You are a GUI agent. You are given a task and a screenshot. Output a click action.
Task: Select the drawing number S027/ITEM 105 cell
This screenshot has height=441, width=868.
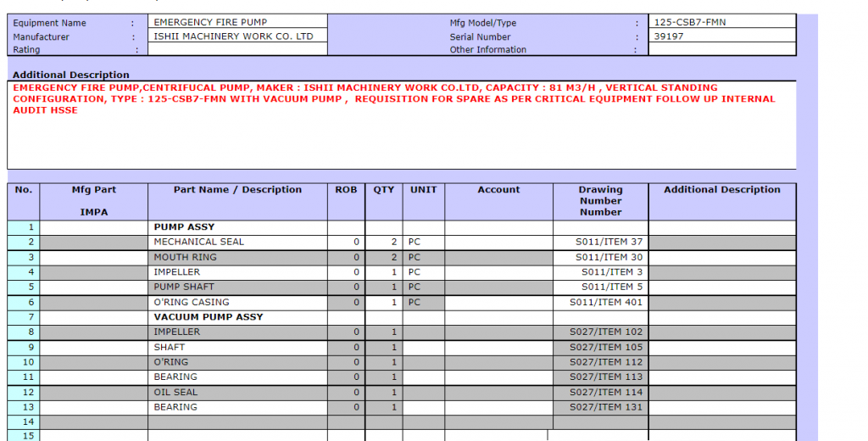[600, 348]
